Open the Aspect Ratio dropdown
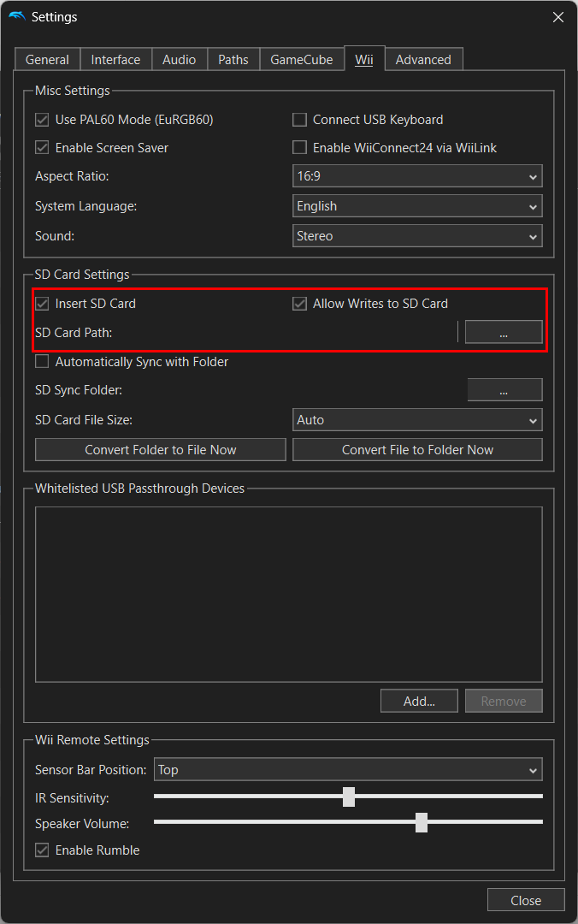Screen dimensions: 578x924 pyautogui.click(x=417, y=176)
